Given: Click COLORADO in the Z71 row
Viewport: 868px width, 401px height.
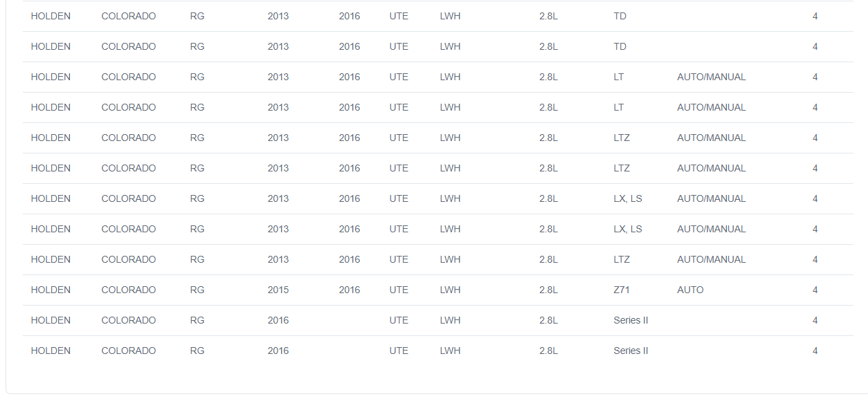Looking at the screenshot, I should [129, 290].
